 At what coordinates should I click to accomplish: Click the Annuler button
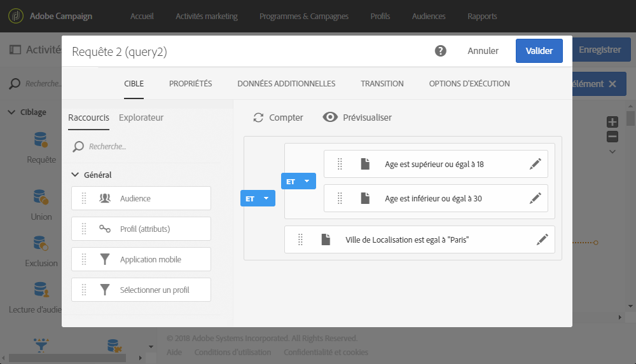tap(483, 51)
